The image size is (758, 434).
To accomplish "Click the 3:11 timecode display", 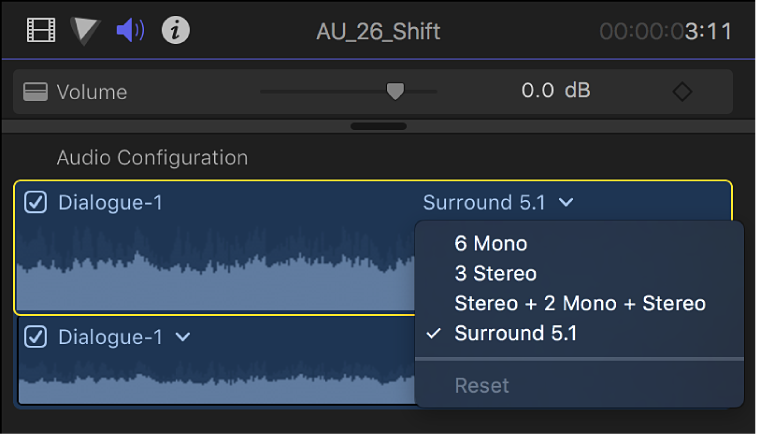I will 666,31.
